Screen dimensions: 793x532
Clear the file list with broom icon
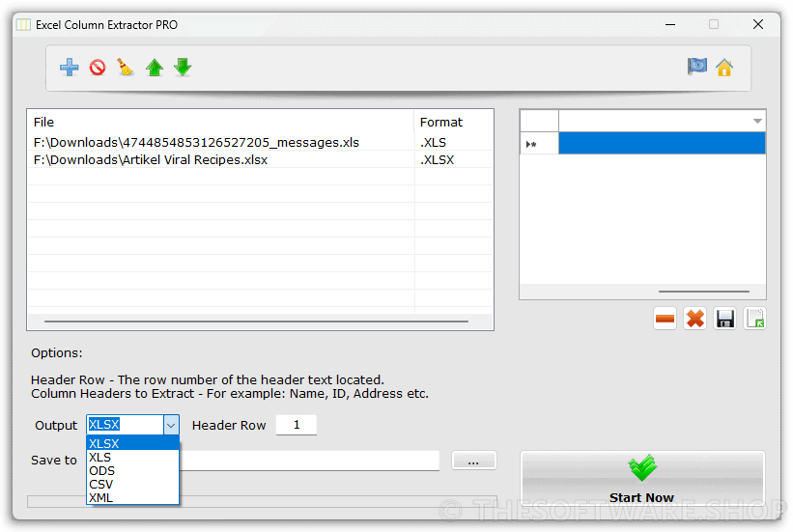pos(126,68)
